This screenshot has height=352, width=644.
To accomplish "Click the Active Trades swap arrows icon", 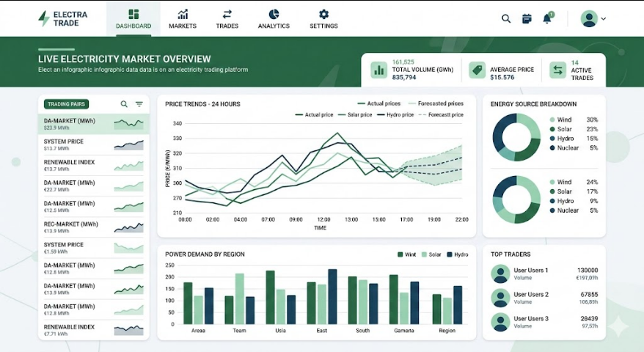I will pos(557,70).
